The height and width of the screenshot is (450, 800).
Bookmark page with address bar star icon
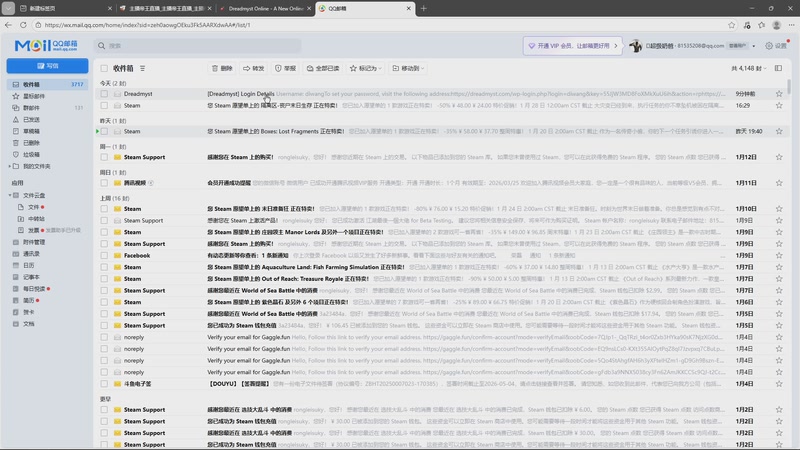[x=732, y=25]
